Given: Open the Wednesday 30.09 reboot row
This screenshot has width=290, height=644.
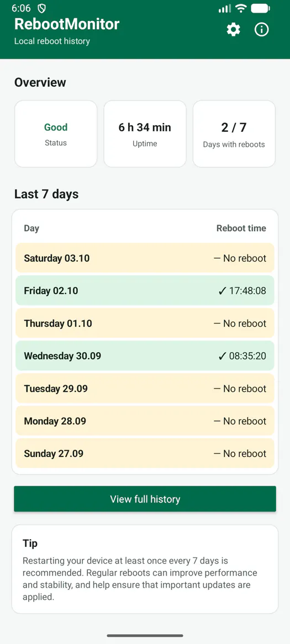Looking at the screenshot, I should pyautogui.click(x=145, y=356).
